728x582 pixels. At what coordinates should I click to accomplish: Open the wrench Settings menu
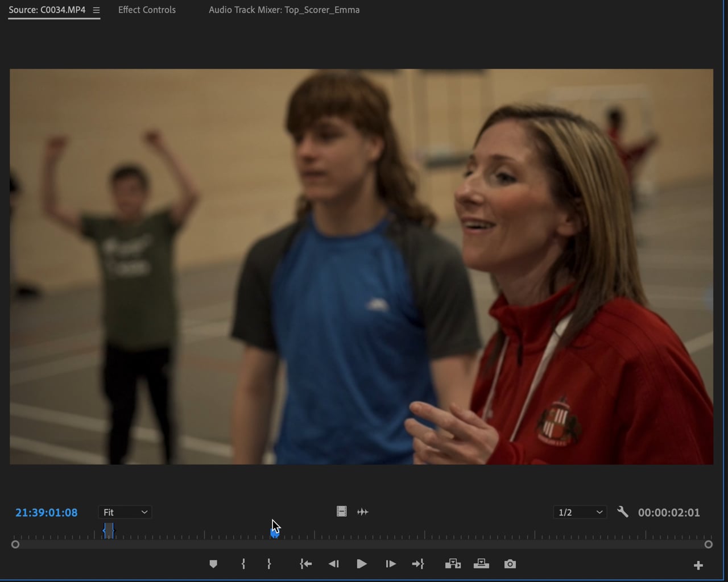pyautogui.click(x=623, y=512)
